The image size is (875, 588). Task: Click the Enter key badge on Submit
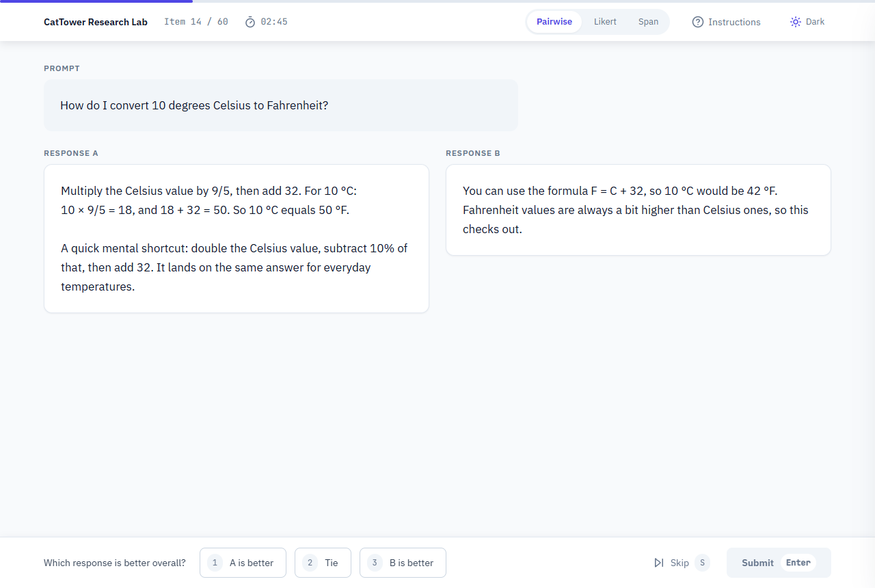(x=798, y=563)
